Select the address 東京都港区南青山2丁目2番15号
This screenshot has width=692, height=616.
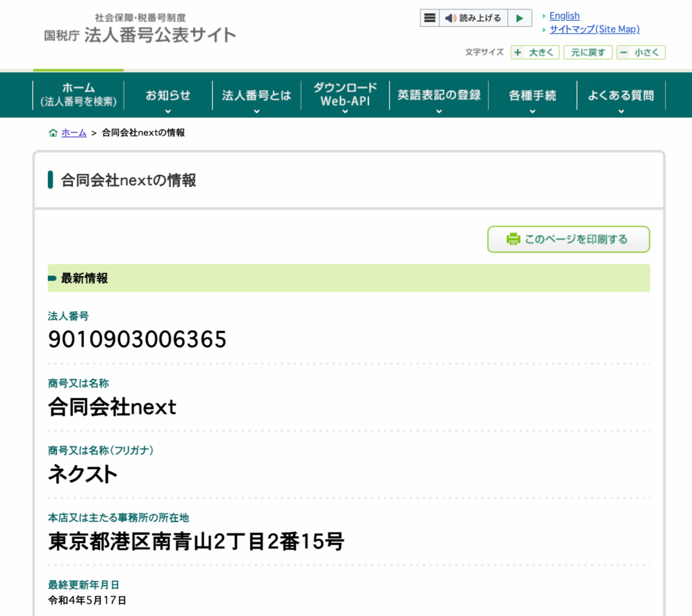(x=196, y=542)
